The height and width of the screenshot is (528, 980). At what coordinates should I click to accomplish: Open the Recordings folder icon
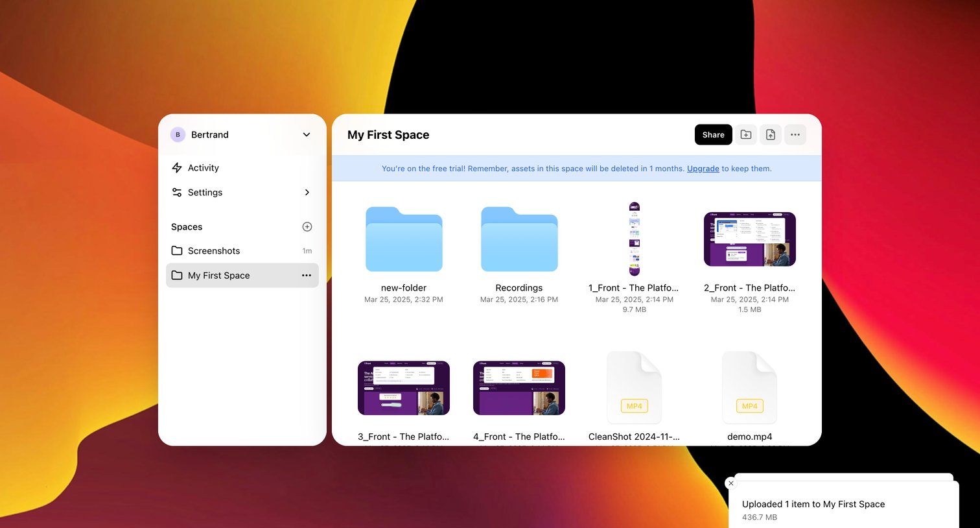click(x=519, y=239)
